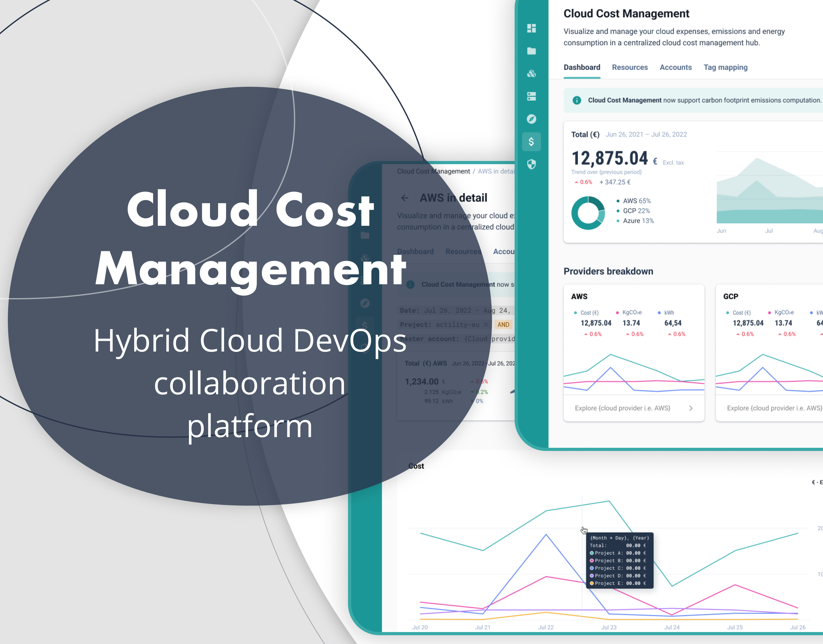Click the GCP card title
This screenshot has height=644, width=823.
730,297
